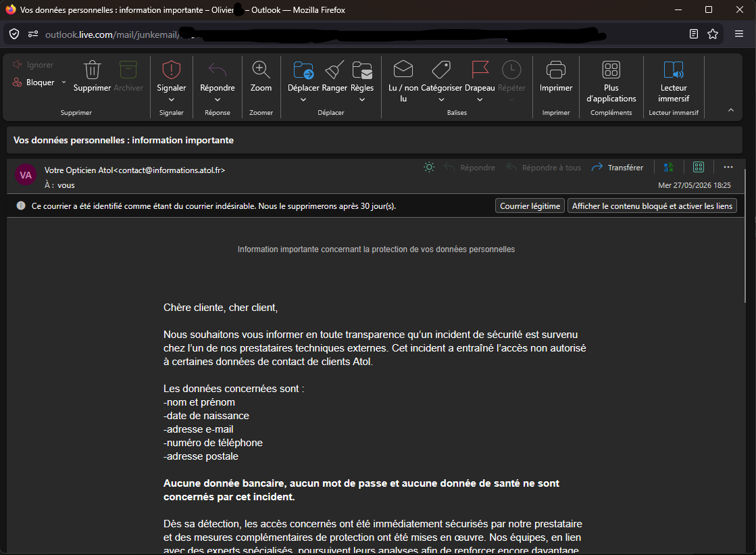756x555 pixels.
Task: Click the info icon in junk notice
Action: 21,206
